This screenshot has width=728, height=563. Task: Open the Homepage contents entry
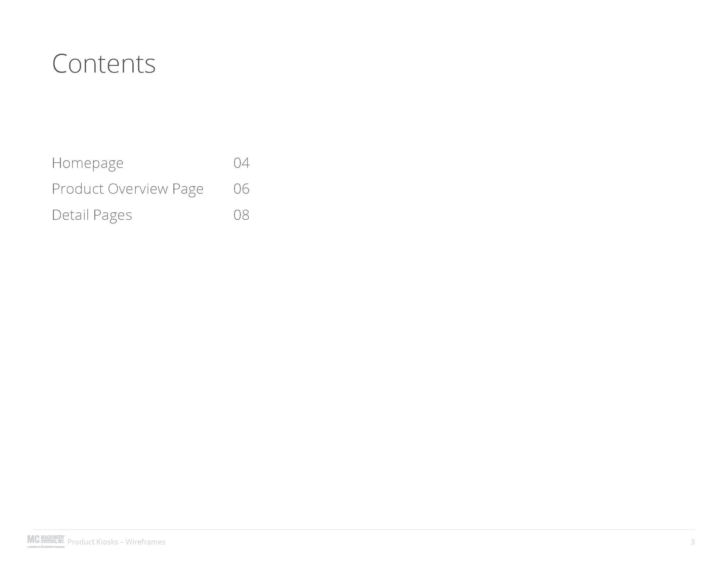[88, 163]
